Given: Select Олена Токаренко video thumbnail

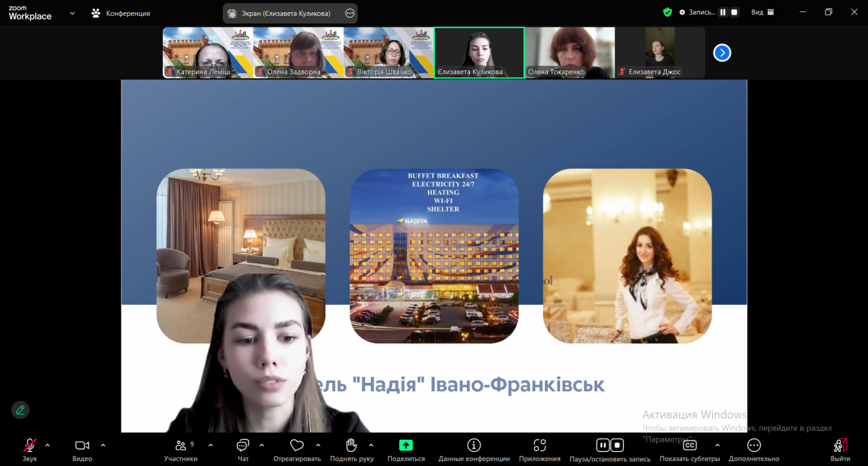Looking at the screenshot, I should pyautogui.click(x=570, y=53).
